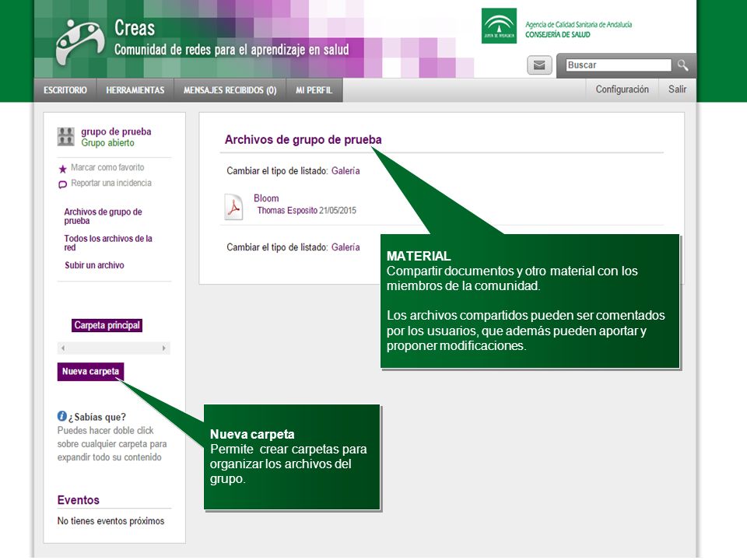This screenshot has width=747, height=560.
Task: Open the envelope messages icon
Action: (x=539, y=65)
